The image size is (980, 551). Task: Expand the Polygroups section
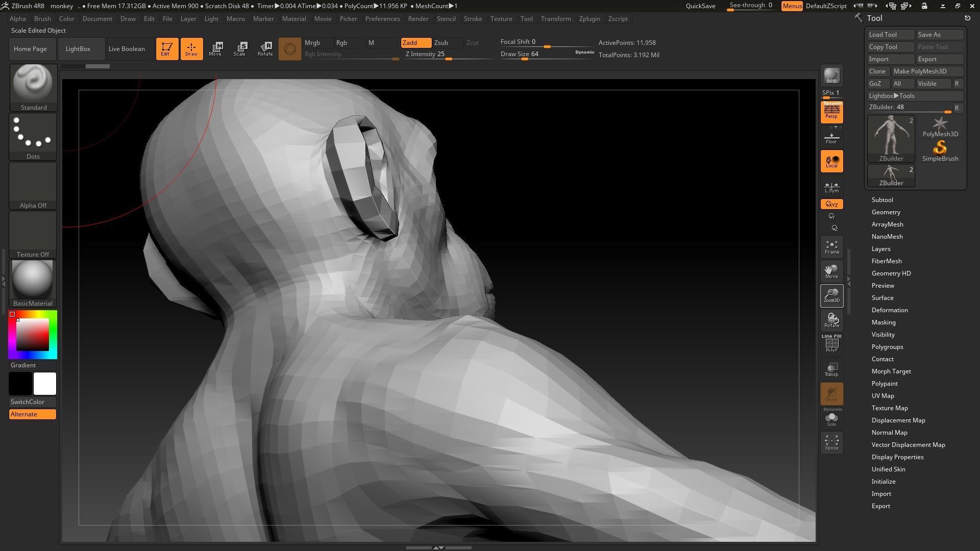[x=887, y=347]
